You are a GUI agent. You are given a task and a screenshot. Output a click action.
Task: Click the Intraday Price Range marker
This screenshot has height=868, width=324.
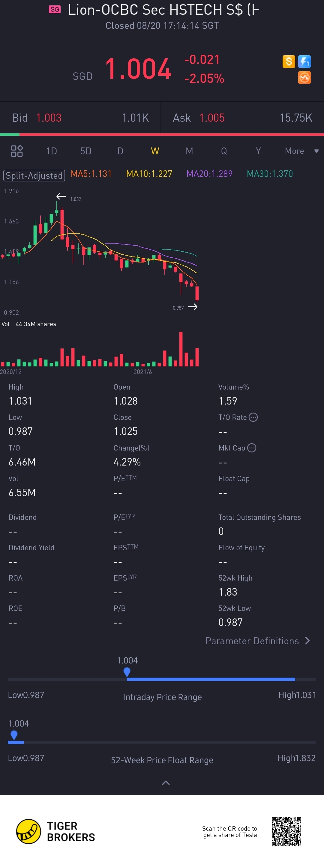click(x=127, y=672)
